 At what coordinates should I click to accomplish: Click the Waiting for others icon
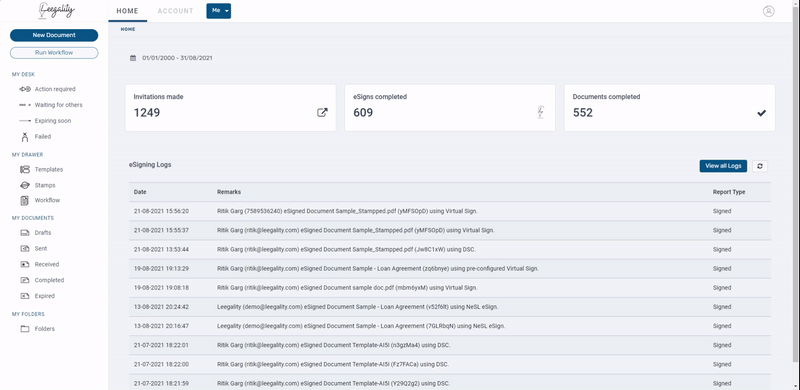coord(25,105)
